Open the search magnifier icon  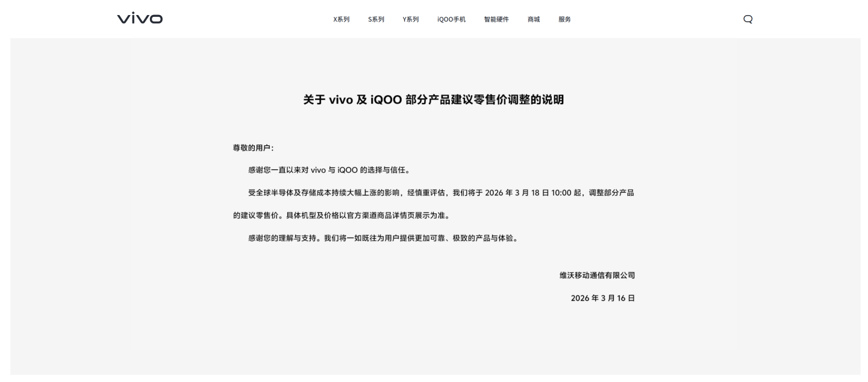click(748, 19)
